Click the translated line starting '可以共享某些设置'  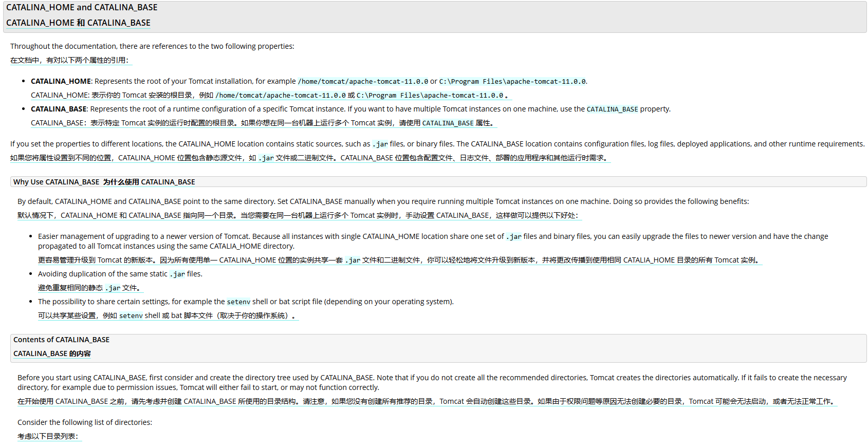(167, 316)
